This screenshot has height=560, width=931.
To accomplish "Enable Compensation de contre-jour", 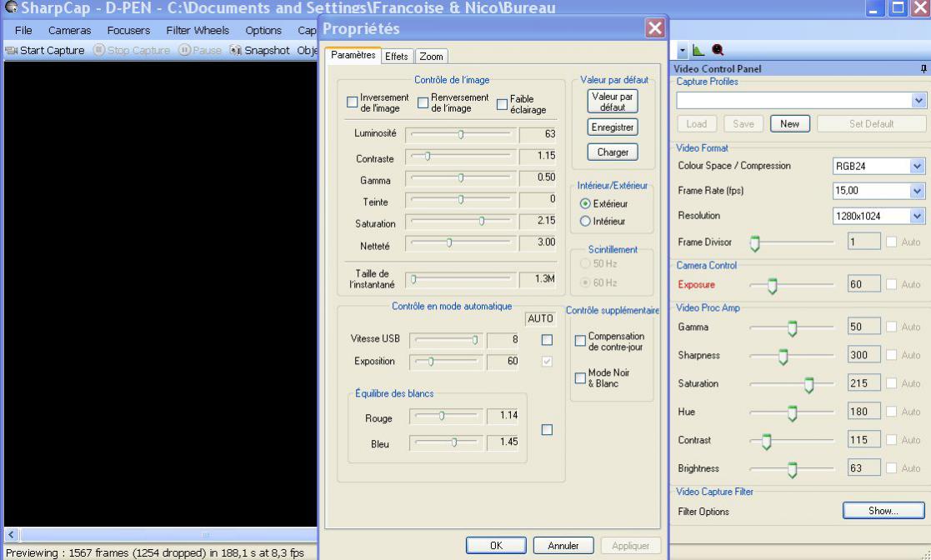I will tap(580, 341).
